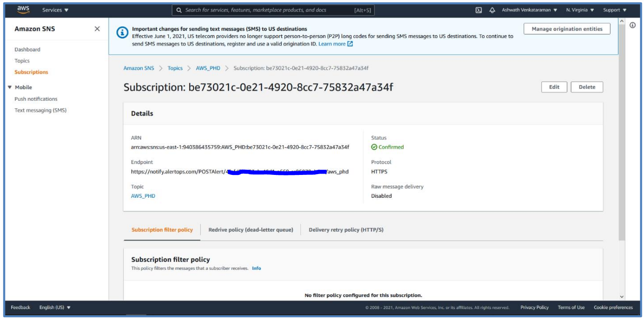Viewport: 644px width, 319px height.
Task: Click the Edit subscription button
Action: (554, 87)
